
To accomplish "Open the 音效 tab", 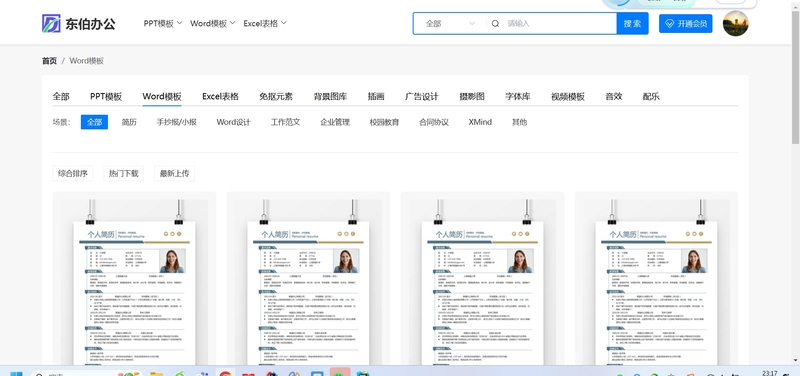I will 614,96.
